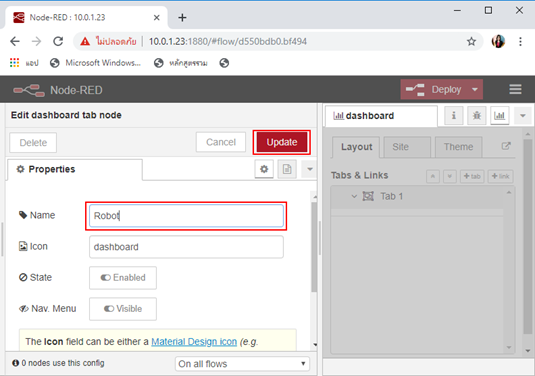Open the 'On all flows' scope dropdown

[242, 364]
